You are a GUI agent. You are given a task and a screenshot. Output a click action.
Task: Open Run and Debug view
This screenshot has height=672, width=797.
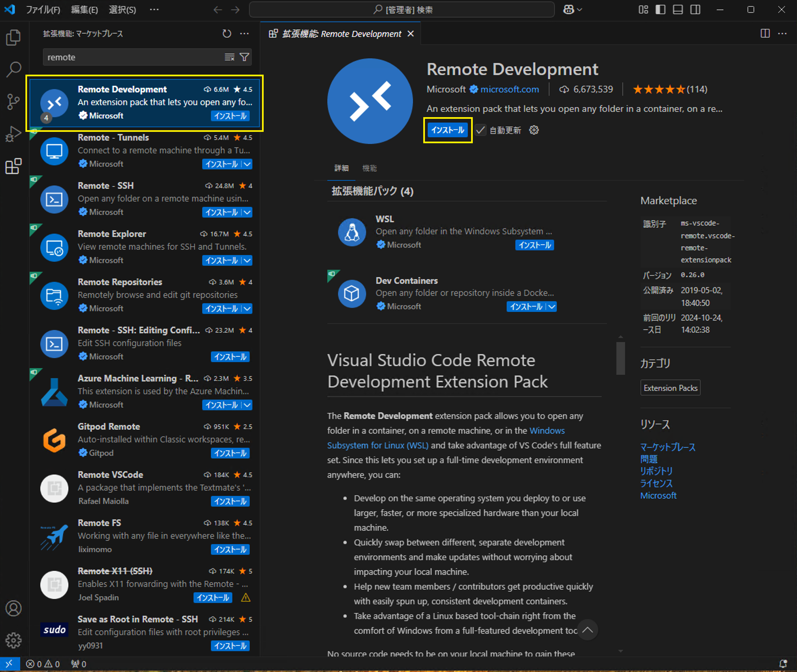coord(13,134)
